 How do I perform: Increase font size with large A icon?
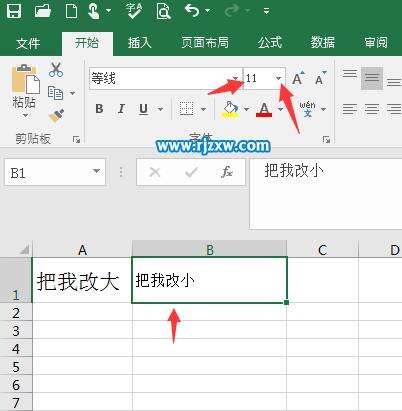[298, 78]
